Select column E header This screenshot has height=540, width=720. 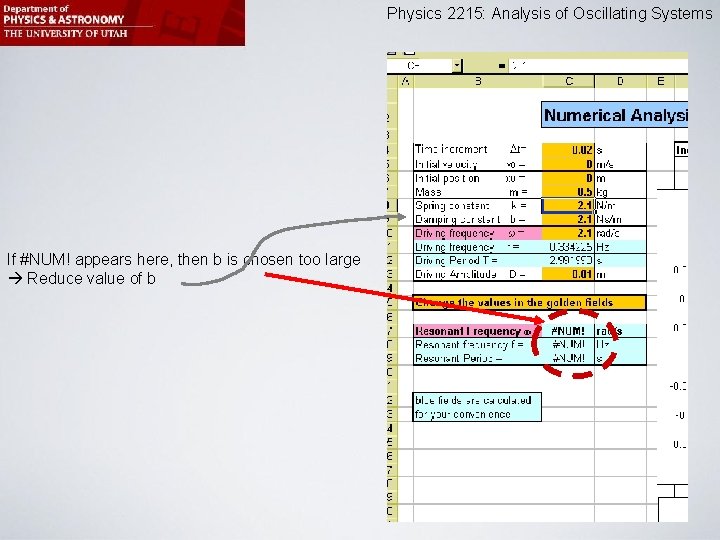[x=660, y=81]
